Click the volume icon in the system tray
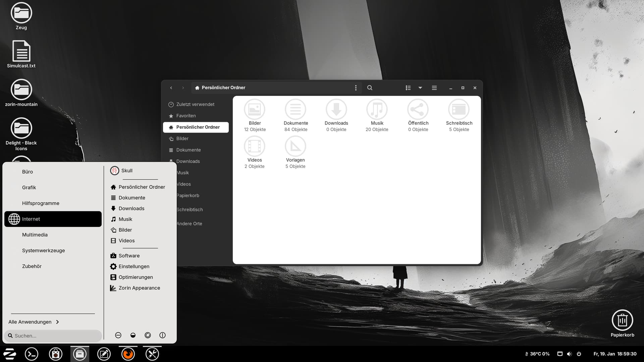The height and width of the screenshot is (362, 644). point(569,354)
